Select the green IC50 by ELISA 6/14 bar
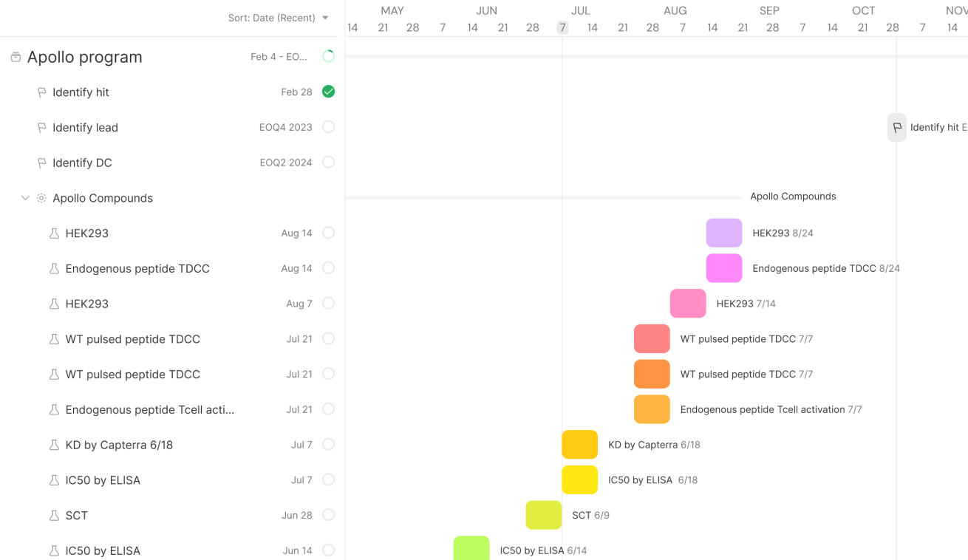Image resolution: width=968 pixels, height=560 pixels. [471, 548]
